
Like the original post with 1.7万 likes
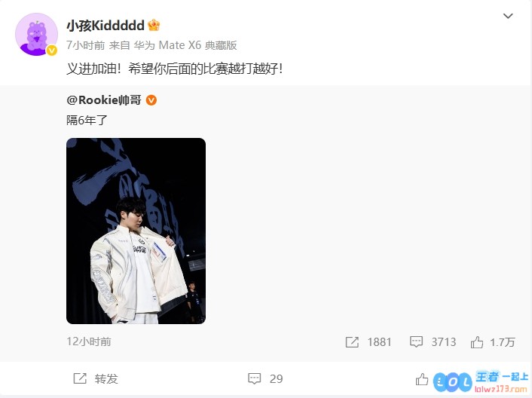(477, 342)
